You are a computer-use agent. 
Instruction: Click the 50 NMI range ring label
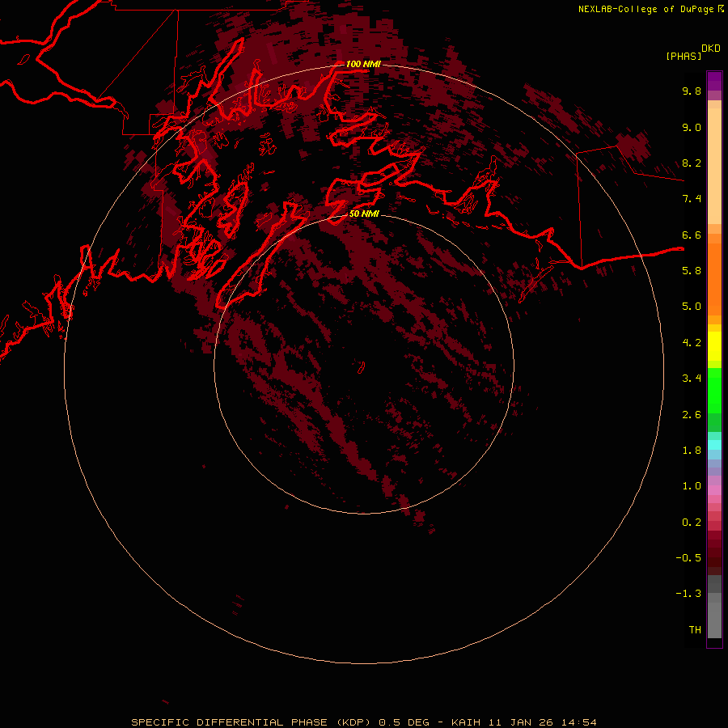(364, 214)
